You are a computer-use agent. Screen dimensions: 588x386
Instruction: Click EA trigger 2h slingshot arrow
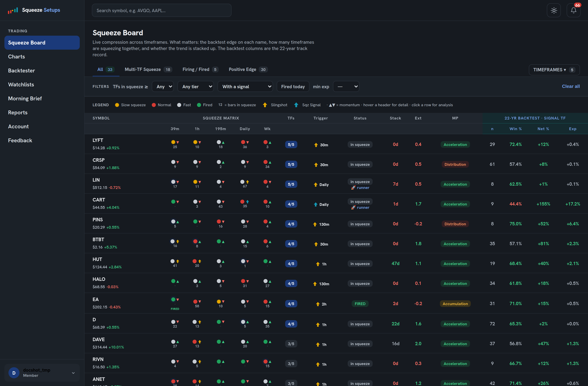[318, 304]
